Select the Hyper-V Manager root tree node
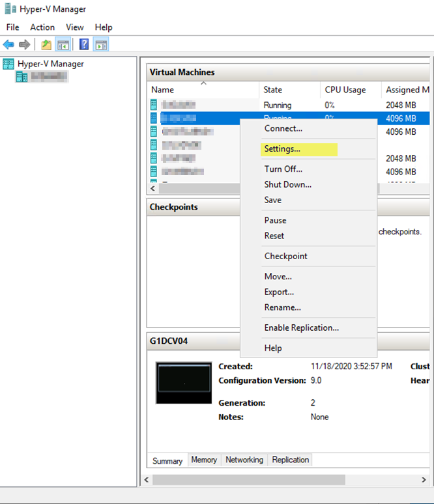This screenshot has height=504, width=434. (x=51, y=64)
